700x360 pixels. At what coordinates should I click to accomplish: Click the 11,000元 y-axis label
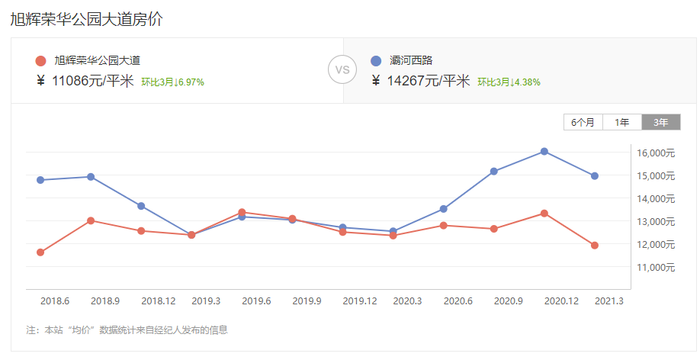656,268
